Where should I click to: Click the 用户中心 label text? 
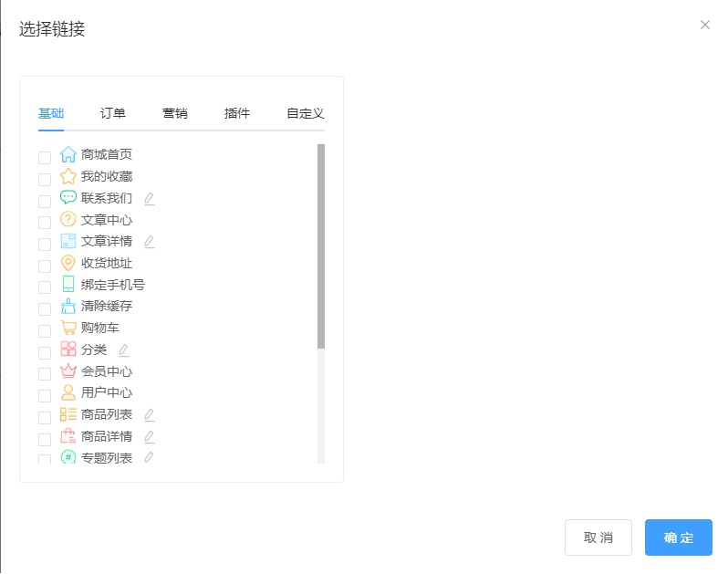coord(107,393)
